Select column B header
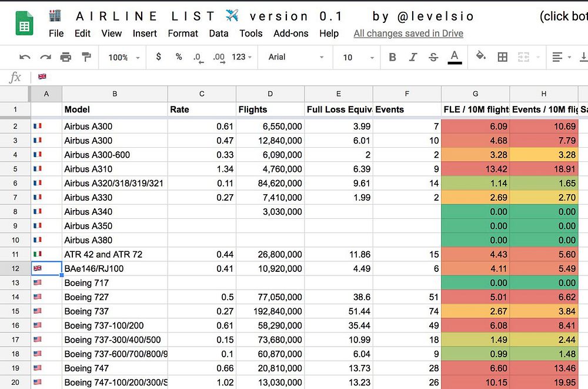This screenshot has height=389, width=588. pyautogui.click(x=115, y=94)
